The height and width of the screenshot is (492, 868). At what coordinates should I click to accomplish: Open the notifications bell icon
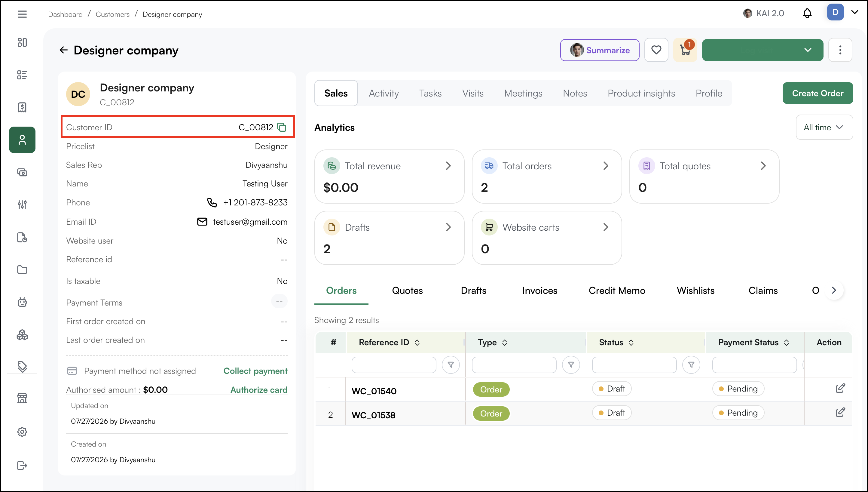tap(807, 13)
